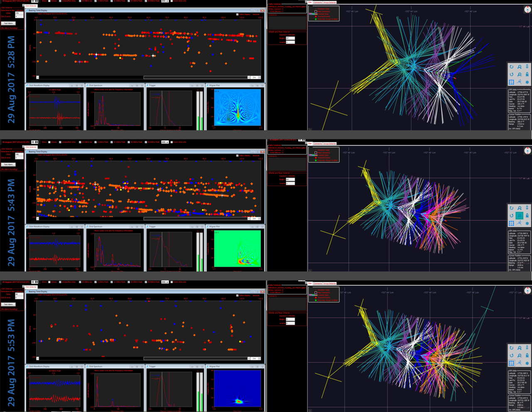The width and height of the screenshot is (532, 412).
Task: Click the compass rose on 5:53 PM map
Action: click(x=527, y=291)
